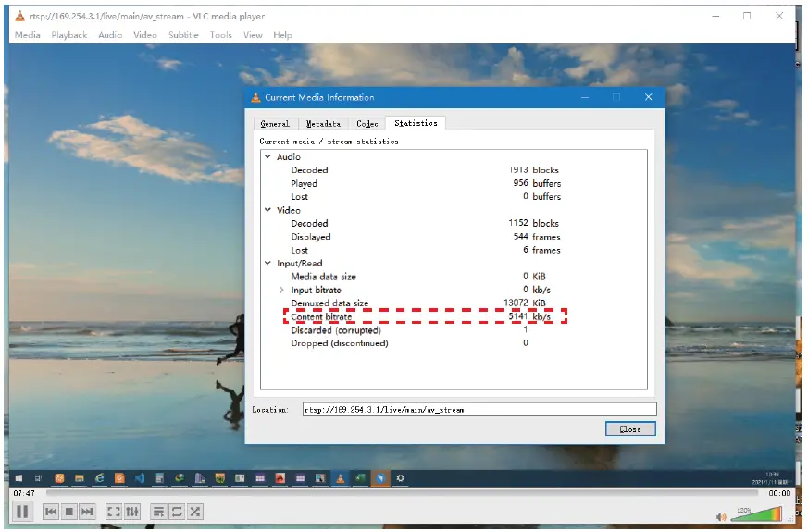Image resolution: width=808 pixels, height=532 pixels.
Task: Toggle the elapsed time 07:47 display
Action: [24, 493]
